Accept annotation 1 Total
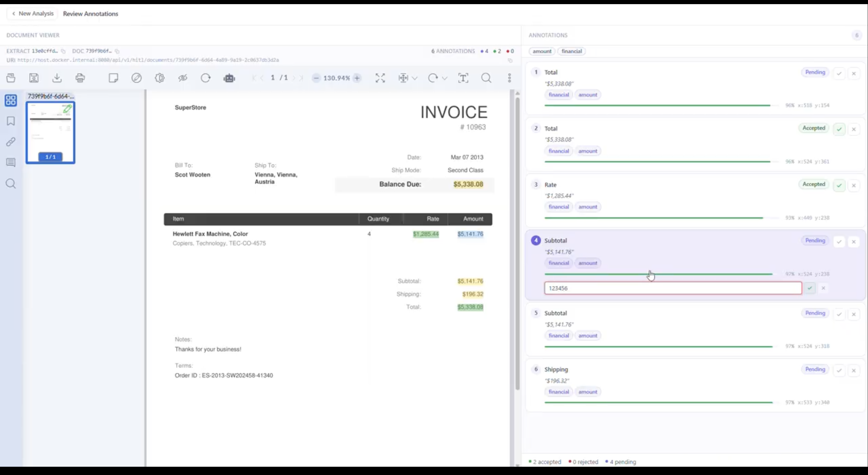 pyautogui.click(x=839, y=73)
